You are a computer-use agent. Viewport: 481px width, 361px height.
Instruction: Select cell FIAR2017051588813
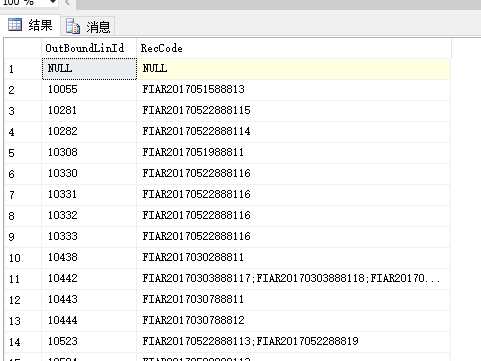pos(293,90)
